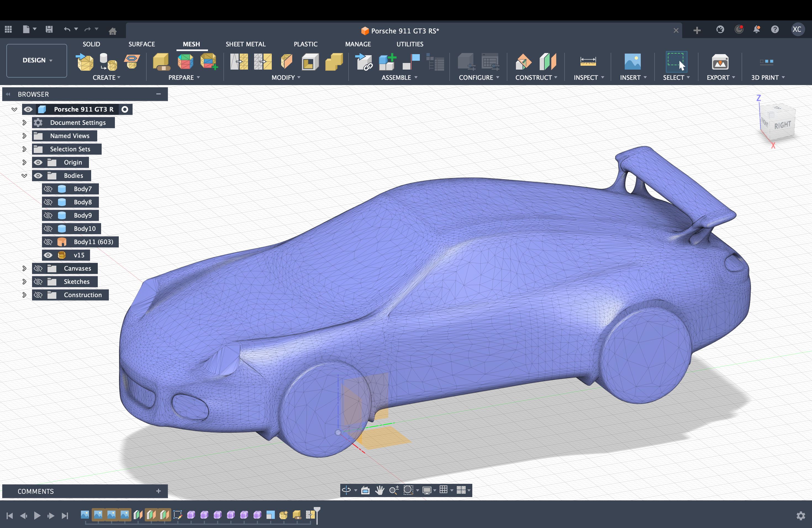
Task: Open the MODIFY menu
Action: click(x=286, y=77)
